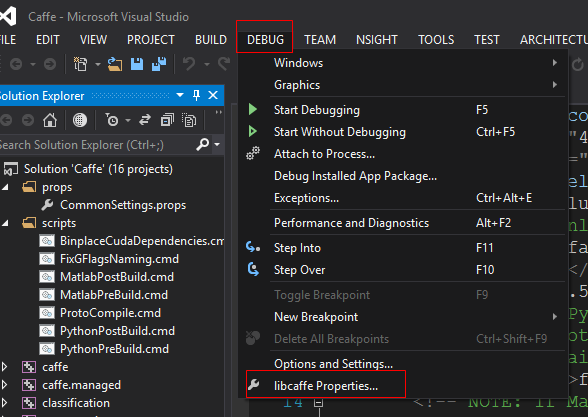Open libcaffe Properties from Debug menu
588x417 pixels.
click(x=326, y=385)
